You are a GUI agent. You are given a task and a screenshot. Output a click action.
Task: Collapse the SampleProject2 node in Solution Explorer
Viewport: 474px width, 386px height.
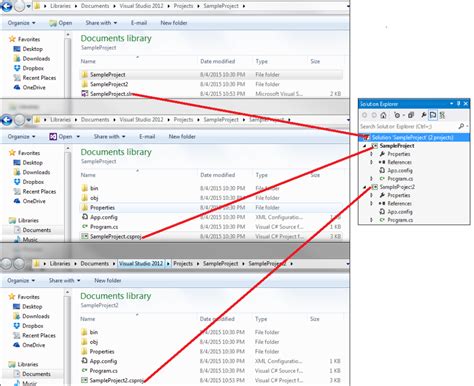[x=365, y=187]
